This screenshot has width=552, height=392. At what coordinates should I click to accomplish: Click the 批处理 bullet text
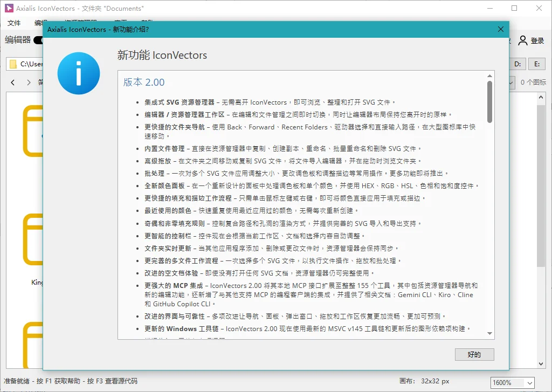(x=296, y=173)
